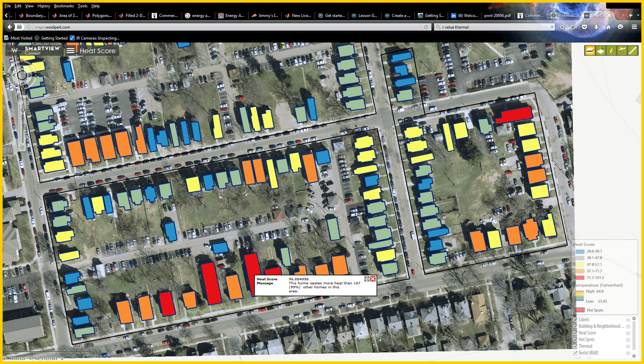This screenshot has width=644, height=364.
Task: Expand the Hot Spots layer dropdown
Action: pos(628,340)
